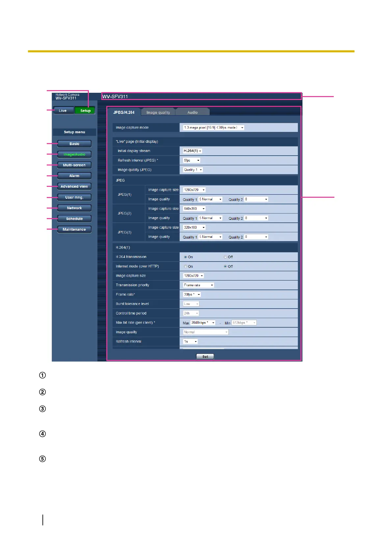Image resolution: width=392 pixels, height=554 pixels.
Task: Open JPEG(2) image capture size dropdown
Action: click(x=195, y=209)
